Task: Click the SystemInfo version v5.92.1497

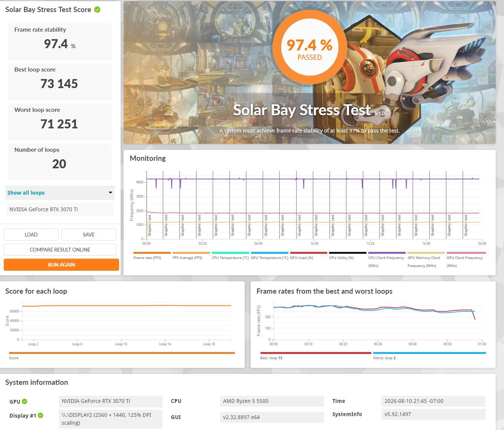Action: click(433, 414)
